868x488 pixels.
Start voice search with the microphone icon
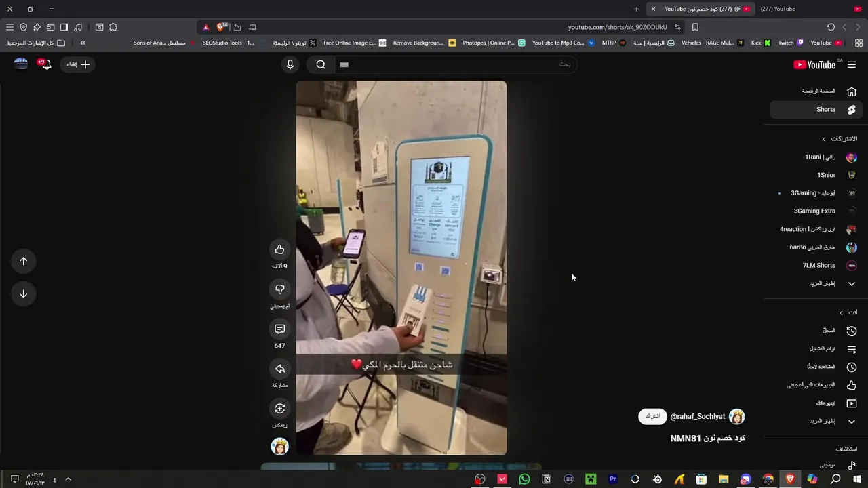pyautogui.click(x=290, y=64)
